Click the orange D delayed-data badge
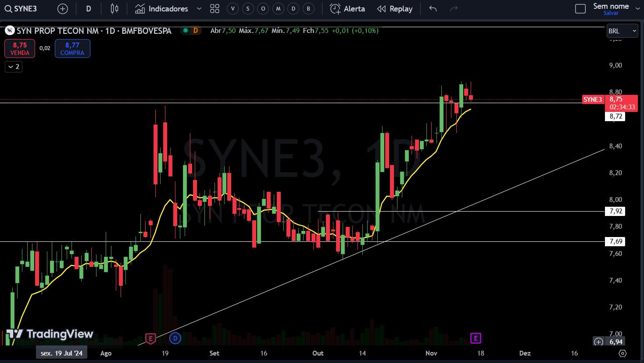 tap(195, 31)
